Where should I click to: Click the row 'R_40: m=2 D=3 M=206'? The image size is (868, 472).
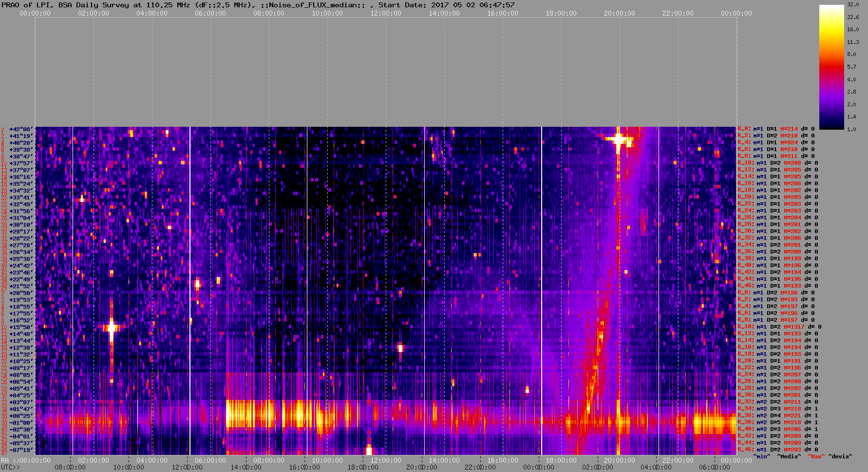click(x=778, y=430)
